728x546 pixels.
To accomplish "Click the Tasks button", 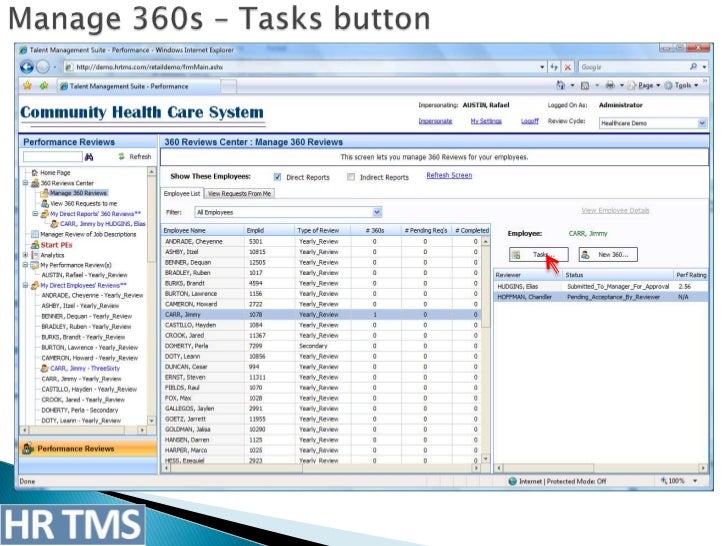I will [539, 254].
